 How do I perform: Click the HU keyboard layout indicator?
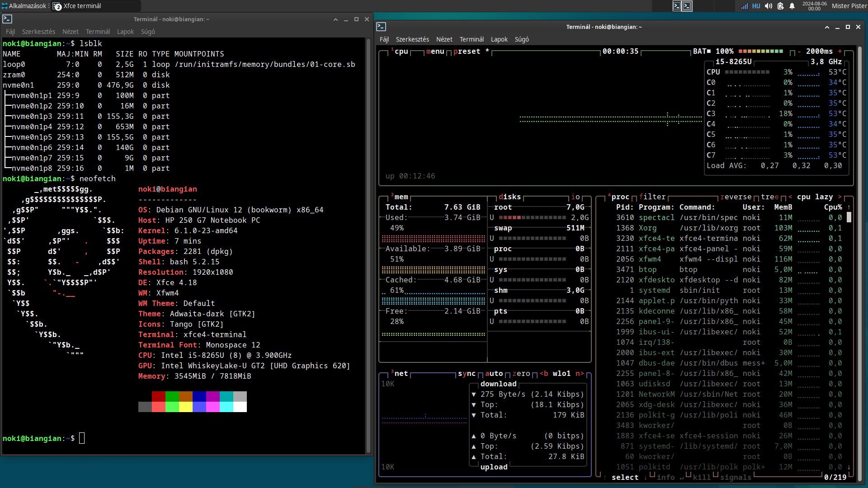[756, 6]
